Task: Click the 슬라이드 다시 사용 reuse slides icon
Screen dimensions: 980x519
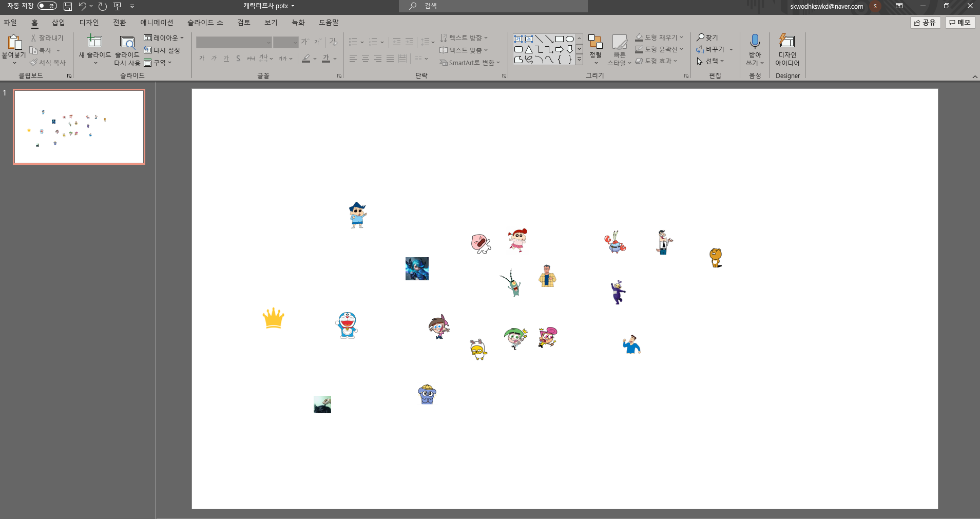Action: pos(127,42)
